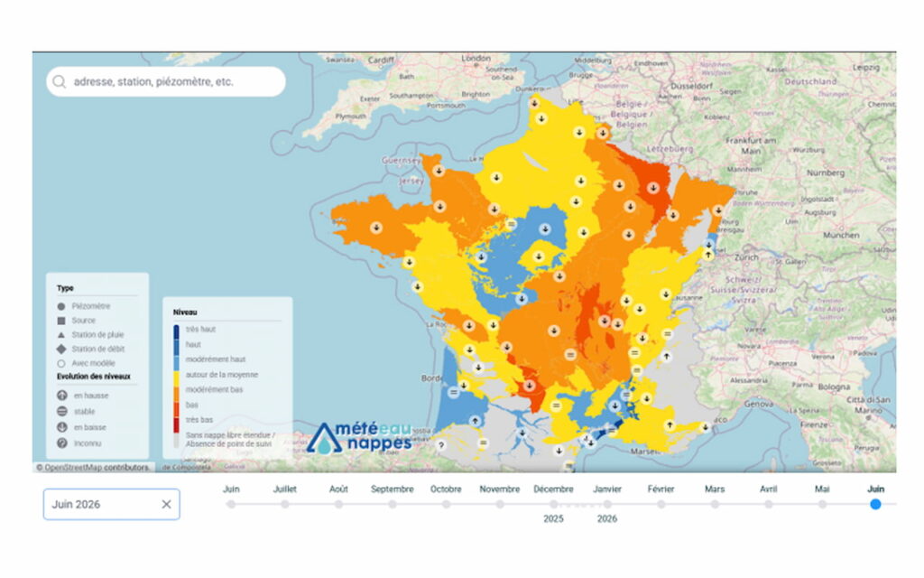The image size is (924, 578).
Task: Click the 'Inconnu' question-mark legend icon
Action: click(x=62, y=443)
